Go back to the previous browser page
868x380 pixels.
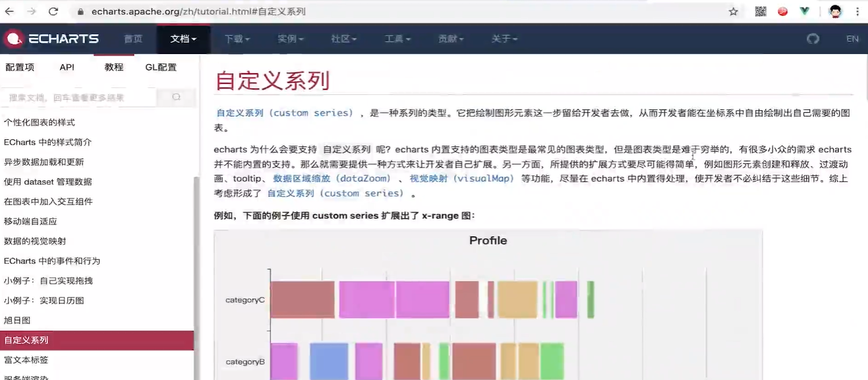[9, 11]
